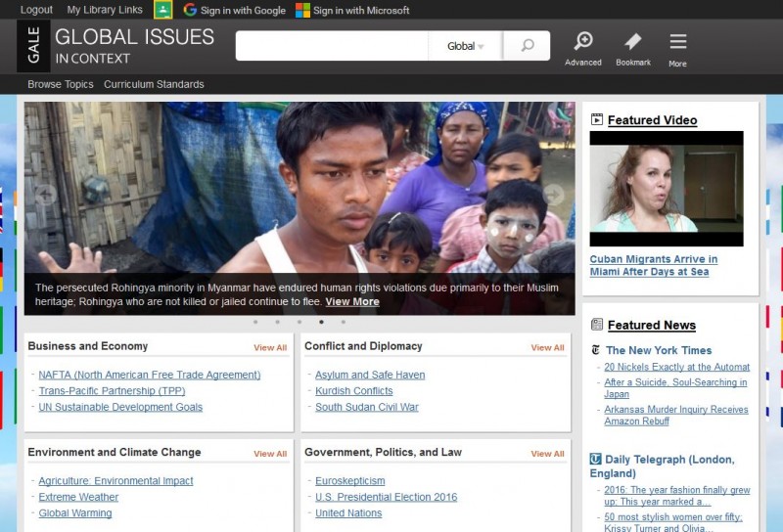Open NAFTA topic link
Image resolution: width=783 pixels, height=532 pixels.
[x=150, y=375]
